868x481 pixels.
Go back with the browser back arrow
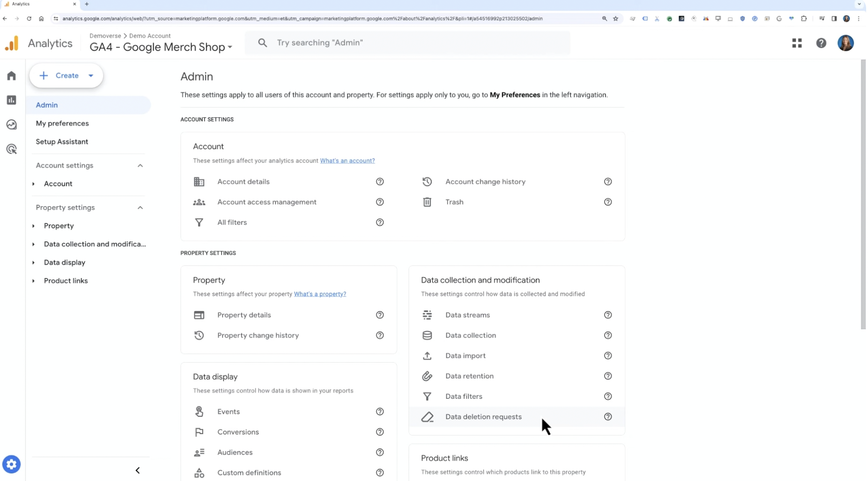point(5,19)
